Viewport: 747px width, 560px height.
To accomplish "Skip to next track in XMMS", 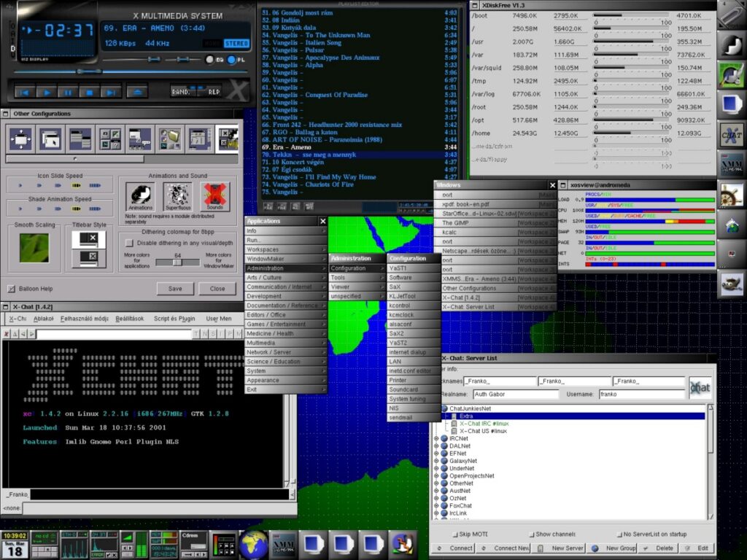I will tap(112, 93).
